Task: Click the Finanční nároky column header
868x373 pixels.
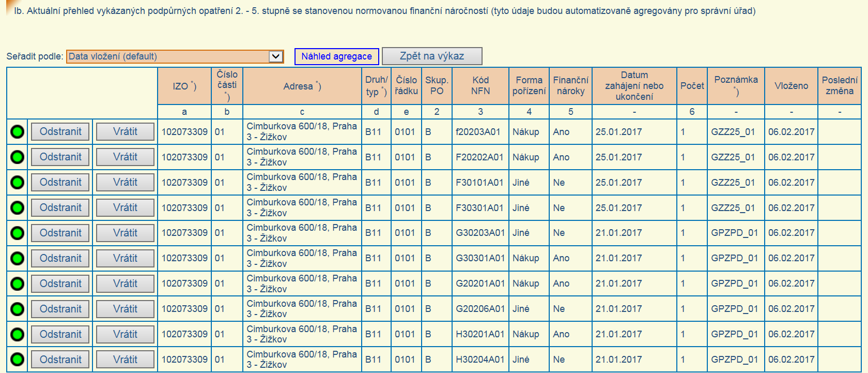Action: point(570,86)
